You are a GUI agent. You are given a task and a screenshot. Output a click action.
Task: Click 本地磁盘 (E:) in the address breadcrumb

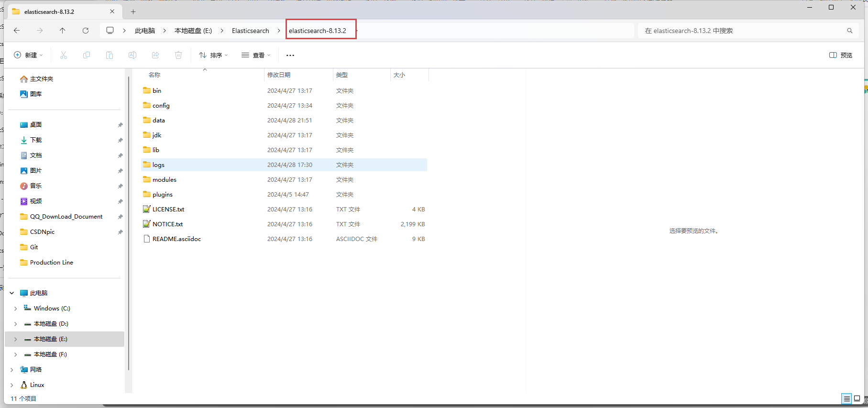[193, 31]
